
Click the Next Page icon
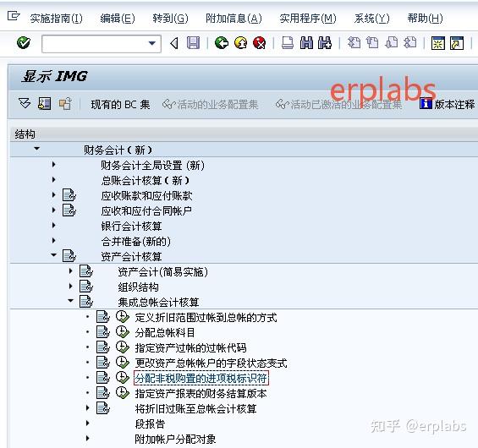392,43
